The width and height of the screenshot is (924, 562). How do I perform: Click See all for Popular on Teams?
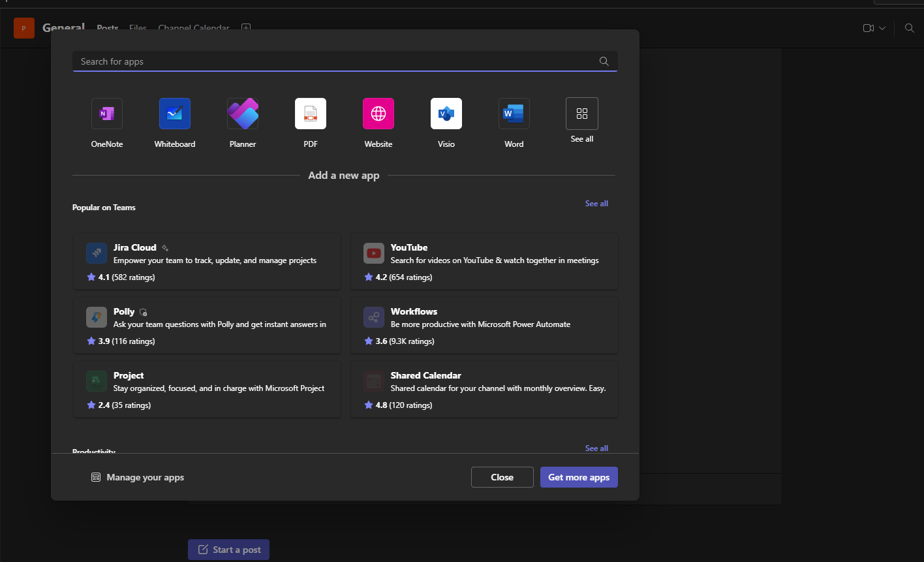click(x=596, y=204)
